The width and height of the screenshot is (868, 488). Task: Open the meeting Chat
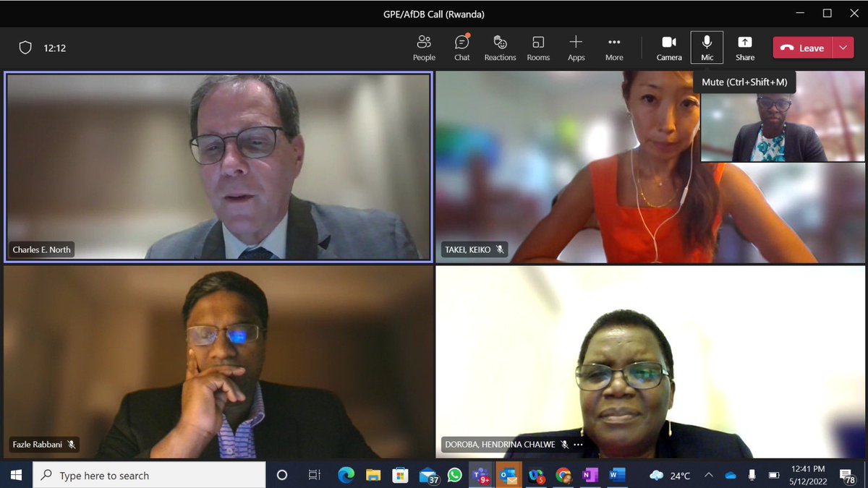[461, 47]
